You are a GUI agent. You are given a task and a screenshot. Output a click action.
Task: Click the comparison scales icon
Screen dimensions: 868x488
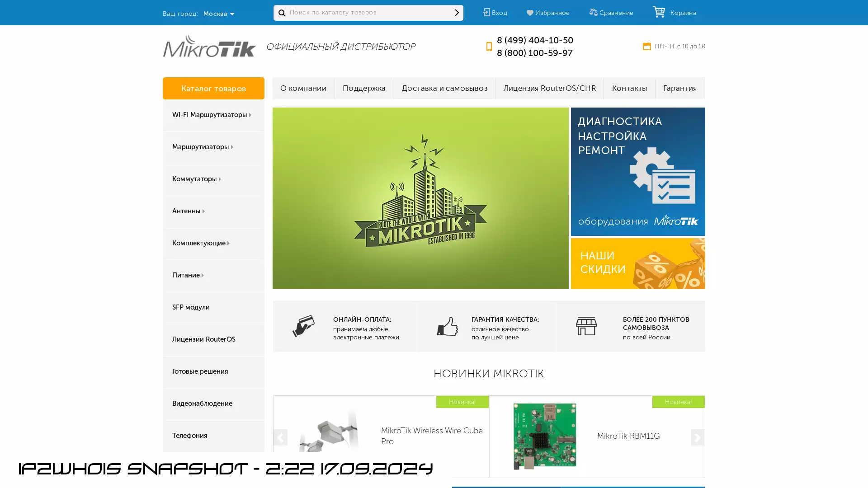coord(593,13)
